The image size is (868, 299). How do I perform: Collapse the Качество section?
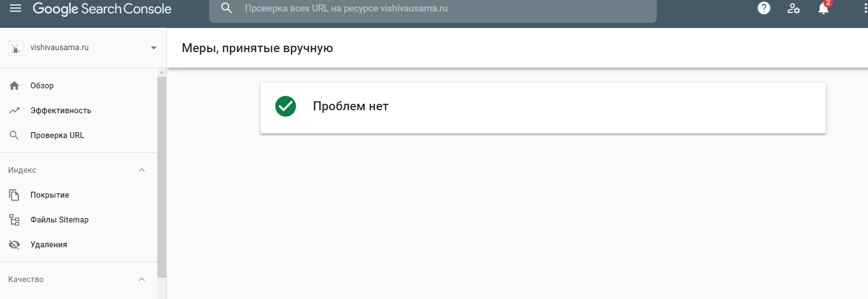[142, 280]
